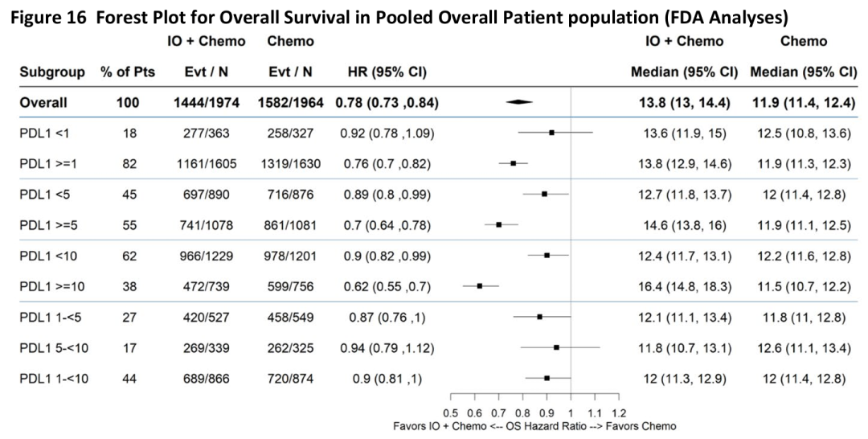The height and width of the screenshot is (439, 868).
Task: Select the 689/866 value in PDL1 1-<10 row
Action: (207, 378)
